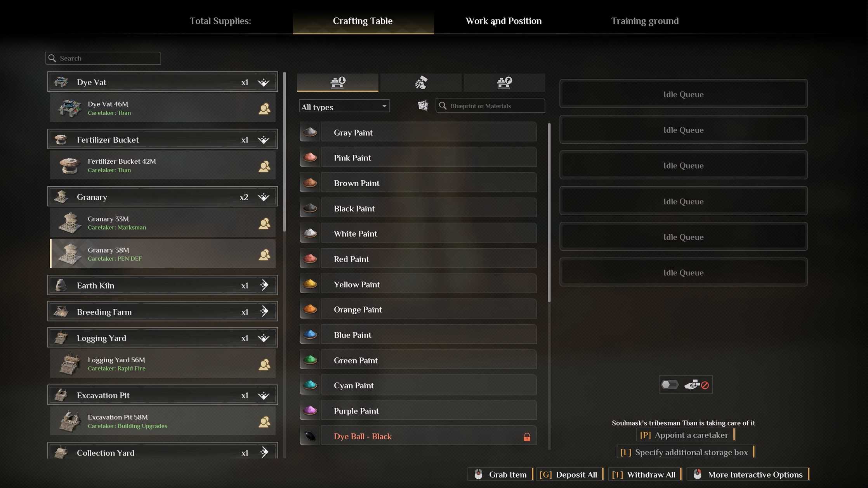Expand the Breeding Farm group
868x488 pixels.
point(264,311)
